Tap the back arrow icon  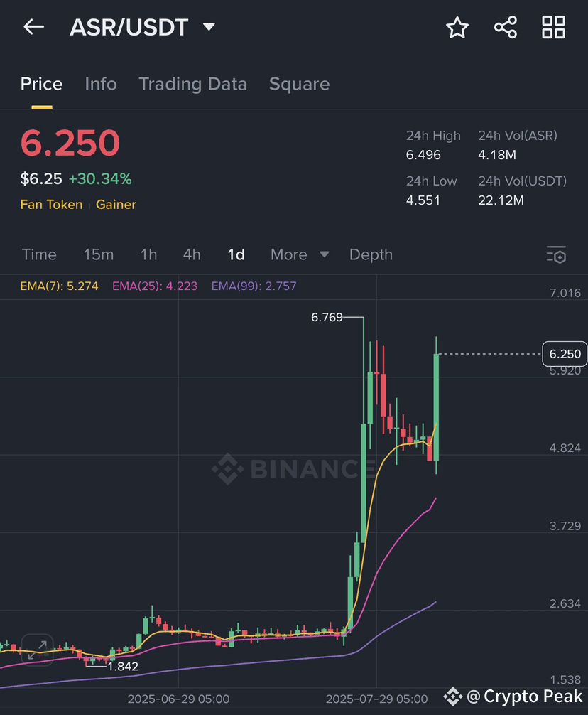(33, 27)
